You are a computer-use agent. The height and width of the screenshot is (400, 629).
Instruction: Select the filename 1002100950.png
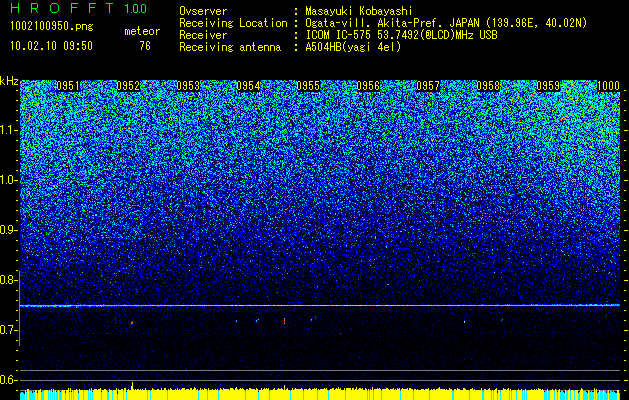[x=52, y=27]
